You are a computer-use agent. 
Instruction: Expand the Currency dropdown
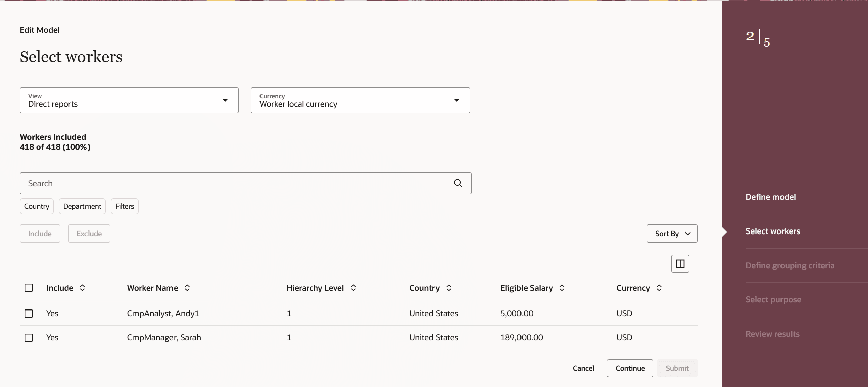click(x=360, y=100)
